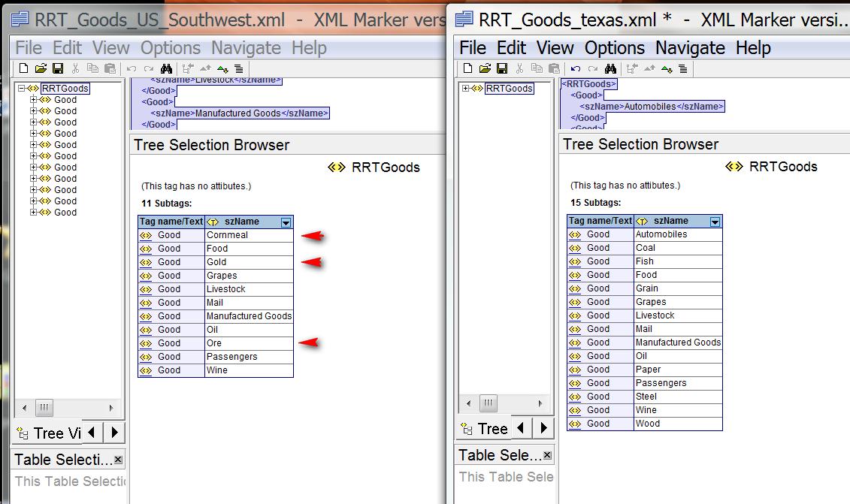Select Coal cell in texas table
The width and height of the screenshot is (850, 504).
point(678,248)
